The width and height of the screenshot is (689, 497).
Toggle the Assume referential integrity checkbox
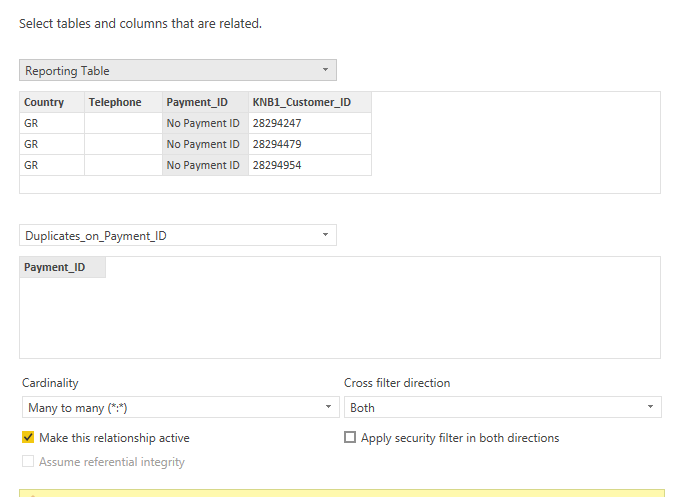coord(28,461)
